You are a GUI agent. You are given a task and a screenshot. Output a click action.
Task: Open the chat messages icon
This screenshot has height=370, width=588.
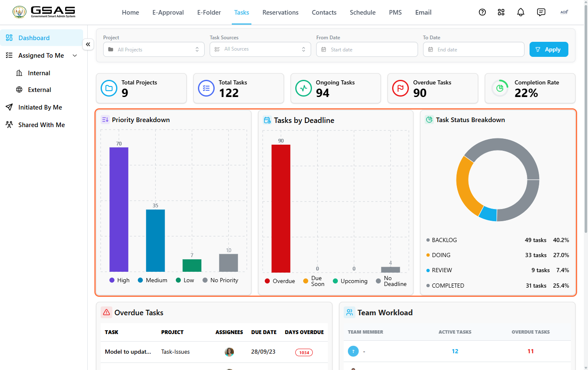(x=541, y=12)
